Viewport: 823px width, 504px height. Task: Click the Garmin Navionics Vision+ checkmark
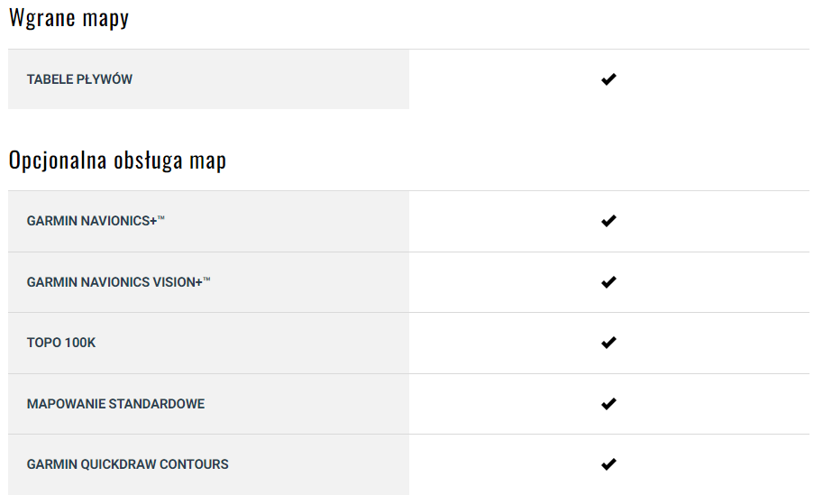[x=608, y=282]
